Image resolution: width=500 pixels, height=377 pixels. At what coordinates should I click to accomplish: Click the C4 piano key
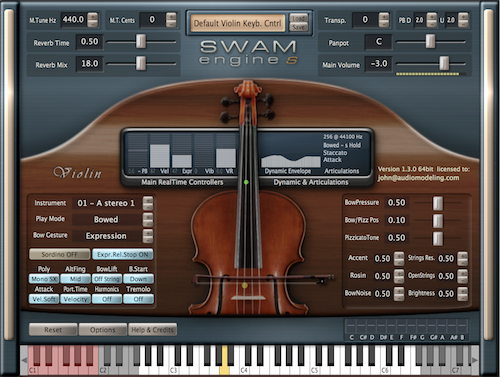point(244,368)
